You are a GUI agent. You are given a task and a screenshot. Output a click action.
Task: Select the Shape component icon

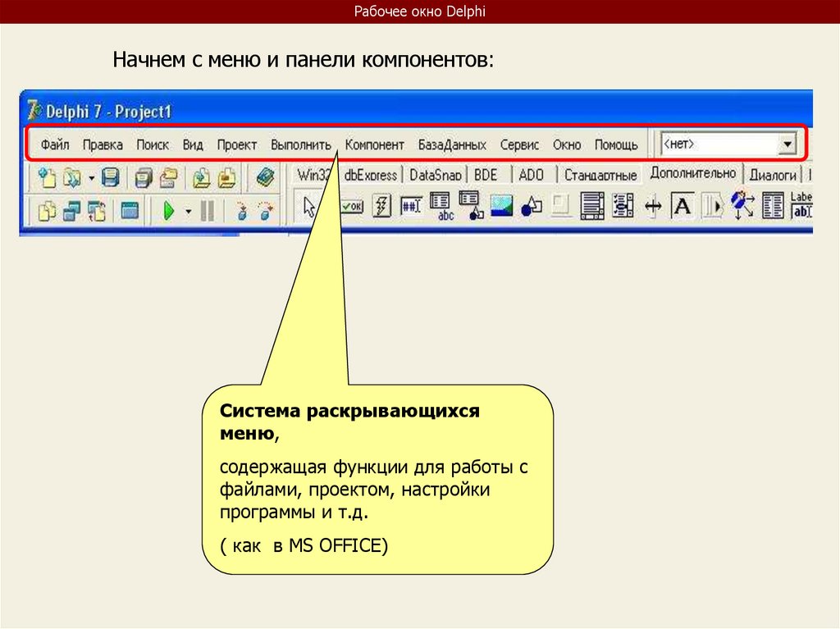(532, 207)
